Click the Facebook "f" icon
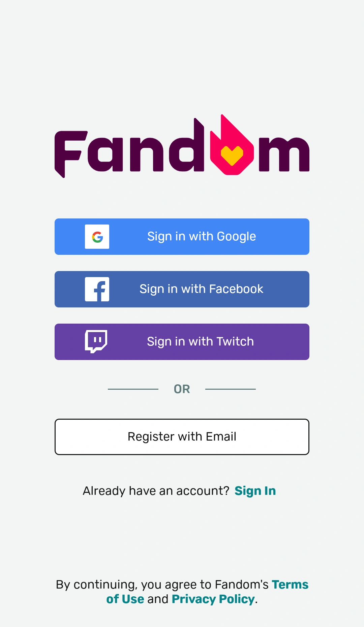 click(x=97, y=289)
